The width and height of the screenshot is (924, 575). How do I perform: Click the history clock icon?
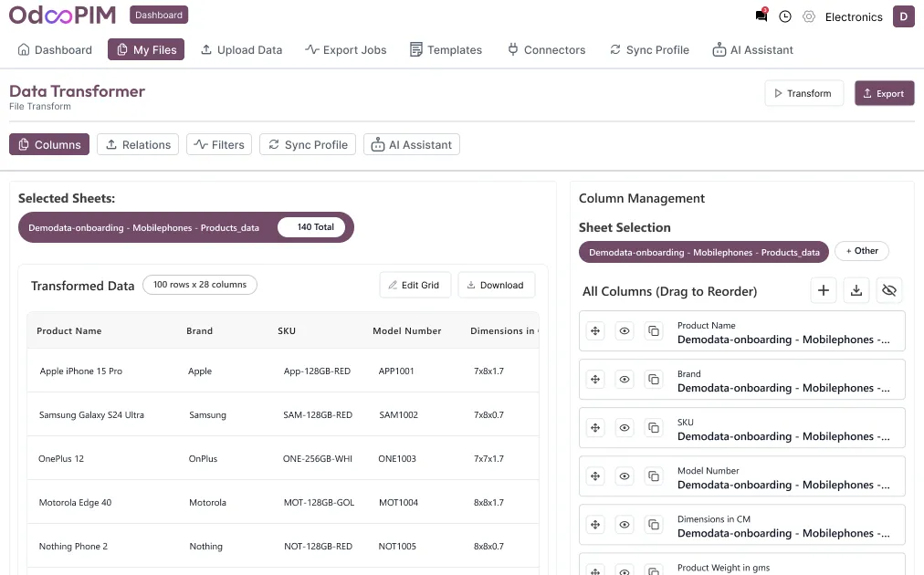coord(785,16)
